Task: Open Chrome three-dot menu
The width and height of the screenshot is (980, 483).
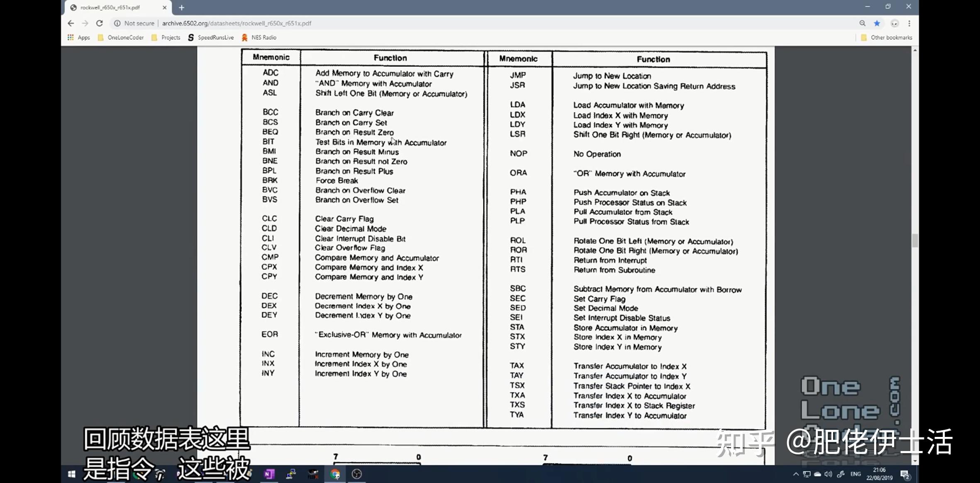Action: (x=909, y=23)
